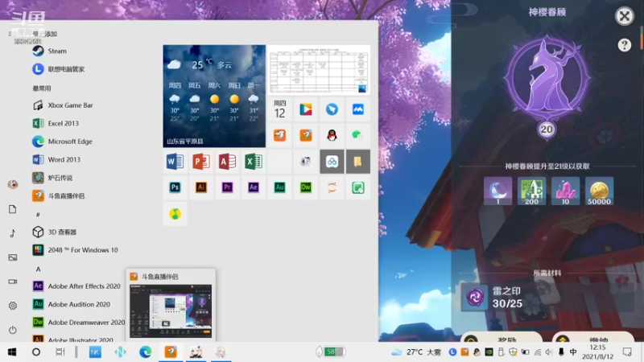Switch to 斗鱼直播伴侣 on the taskbar
The height and width of the screenshot is (362, 644).
click(171, 352)
